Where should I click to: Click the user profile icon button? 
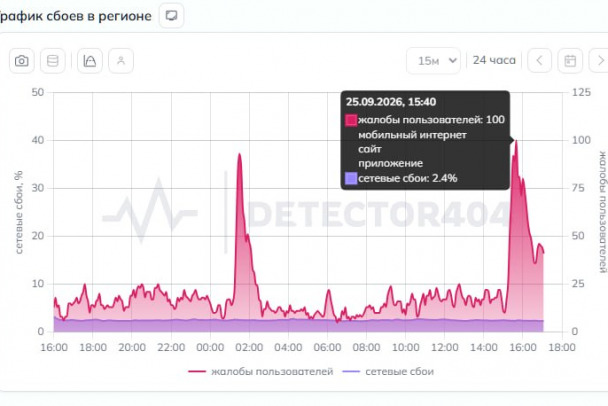(121, 61)
